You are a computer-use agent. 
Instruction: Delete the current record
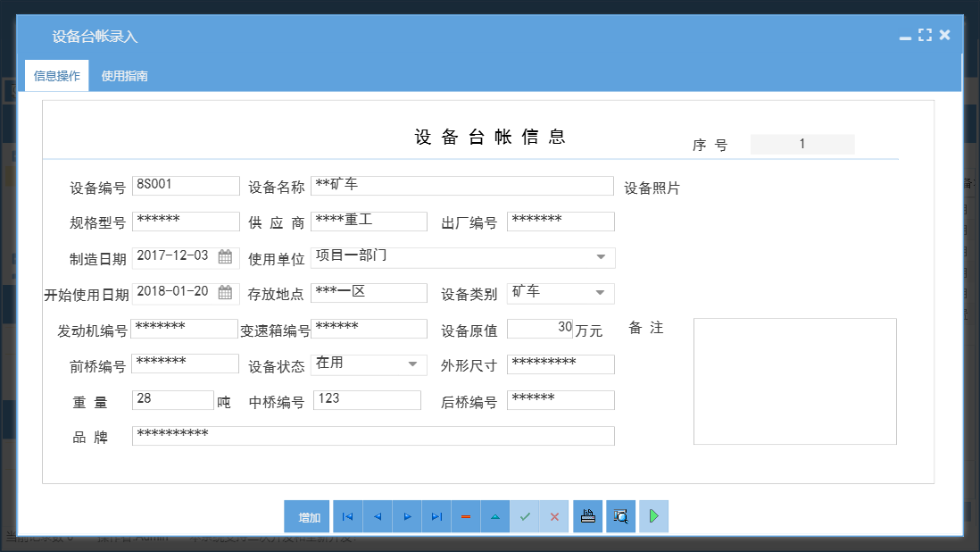point(465,516)
